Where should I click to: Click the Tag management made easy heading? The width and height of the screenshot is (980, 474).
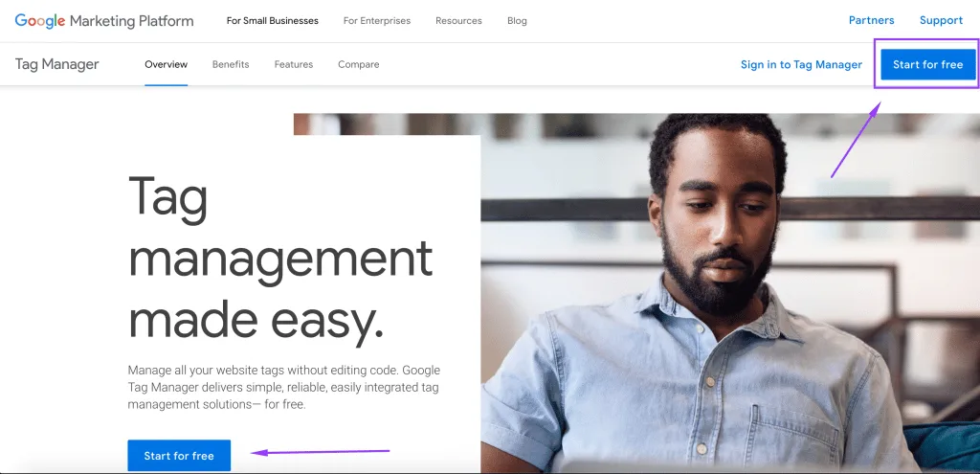coord(280,260)
